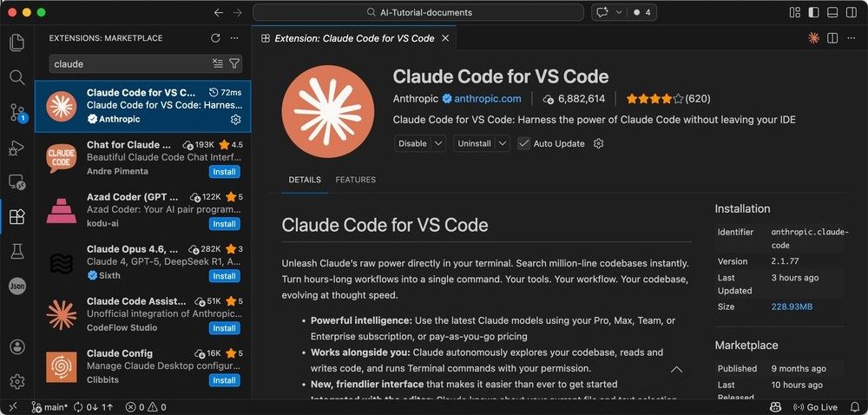Open Search view in activity bar
The image size is (868, 415).
[x=16, y=77]
